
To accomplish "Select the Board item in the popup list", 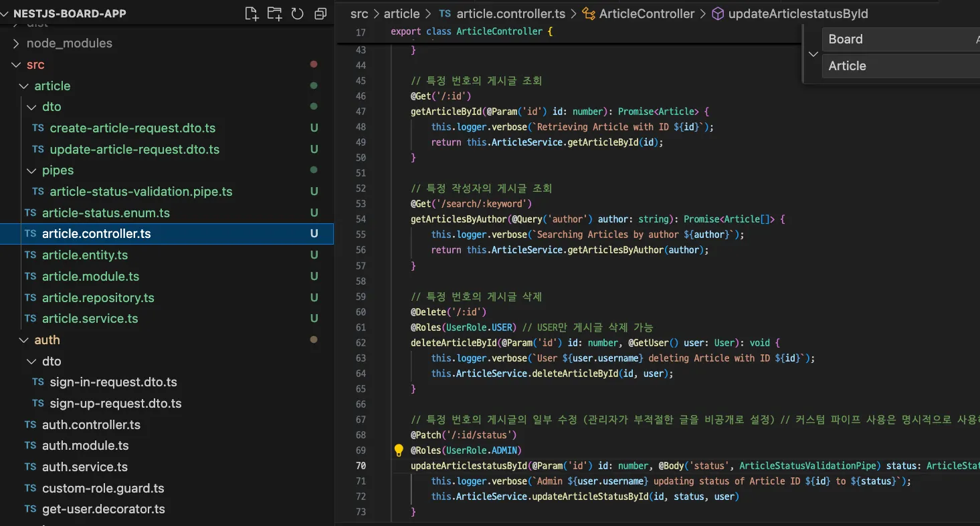I will [x=846, y=39].
